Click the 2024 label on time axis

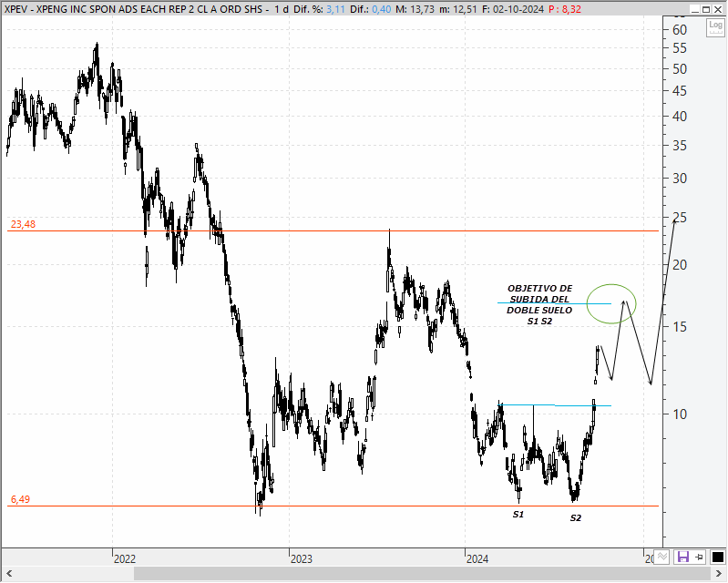click(x=477, y=559)
